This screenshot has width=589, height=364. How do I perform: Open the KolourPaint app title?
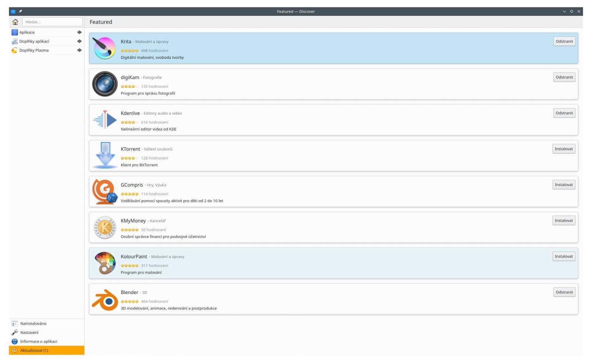point(134,257)
